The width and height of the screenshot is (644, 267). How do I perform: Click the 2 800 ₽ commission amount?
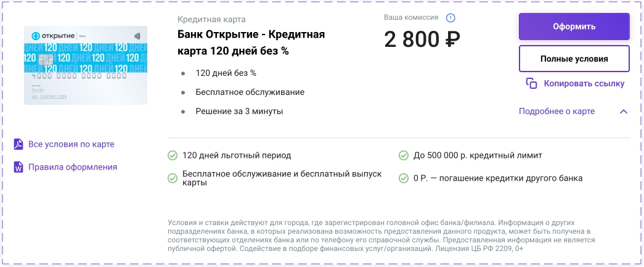pos(422,40)
